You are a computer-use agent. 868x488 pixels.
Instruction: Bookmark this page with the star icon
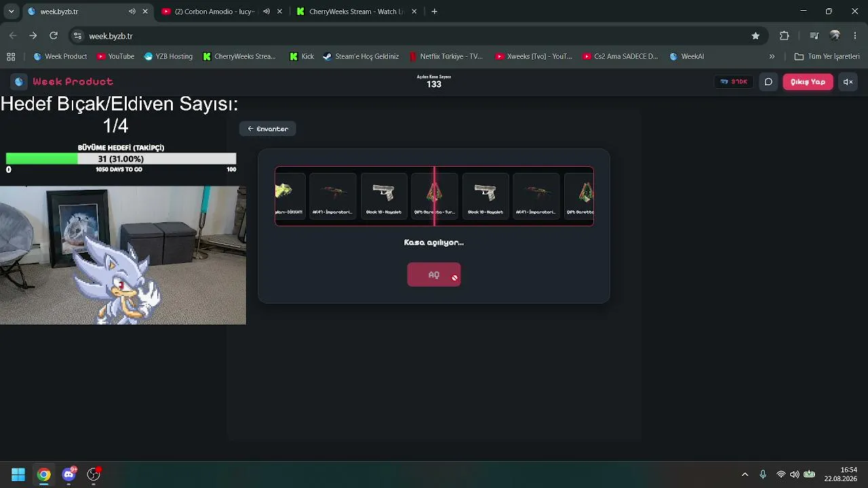pos(755,36)
